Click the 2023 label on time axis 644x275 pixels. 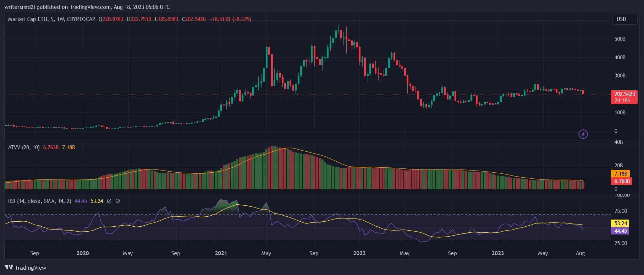pos(497,253)
